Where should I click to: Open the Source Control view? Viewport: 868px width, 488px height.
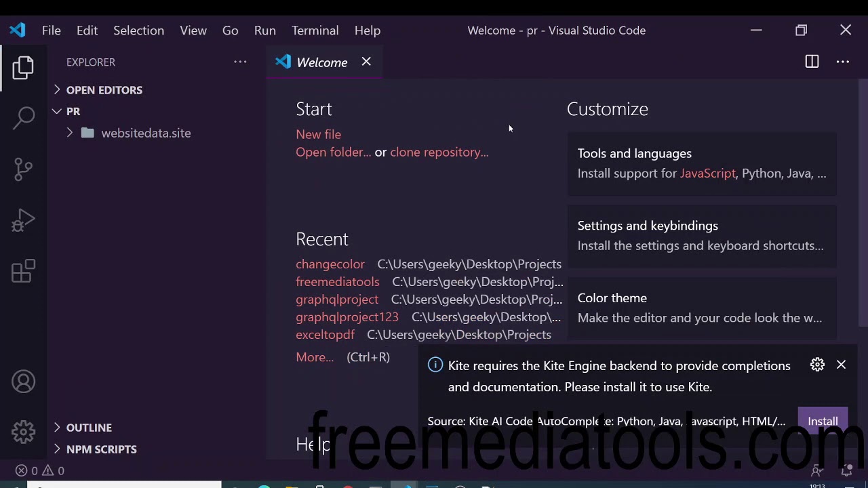[23, 169]
